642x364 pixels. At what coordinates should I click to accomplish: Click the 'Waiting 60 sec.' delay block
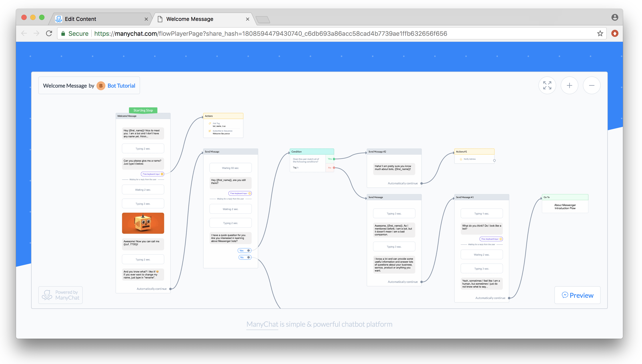pos(231,168)
